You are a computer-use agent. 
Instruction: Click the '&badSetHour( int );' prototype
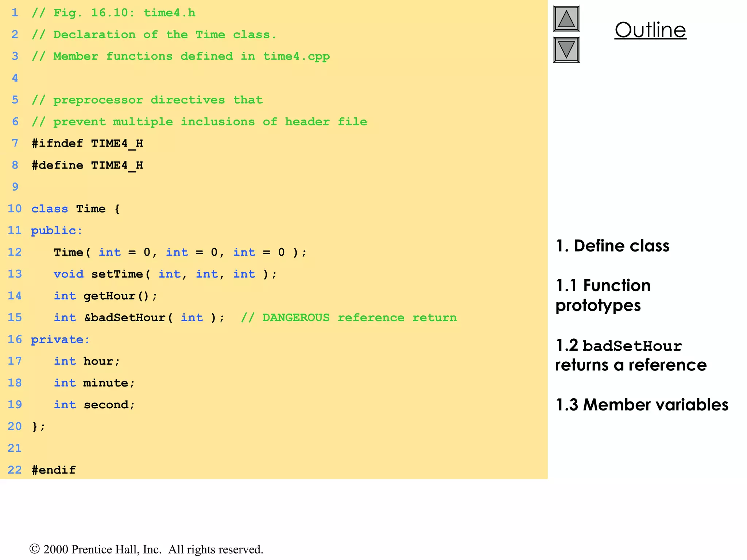pyautogui.click(x=155, y=318)
